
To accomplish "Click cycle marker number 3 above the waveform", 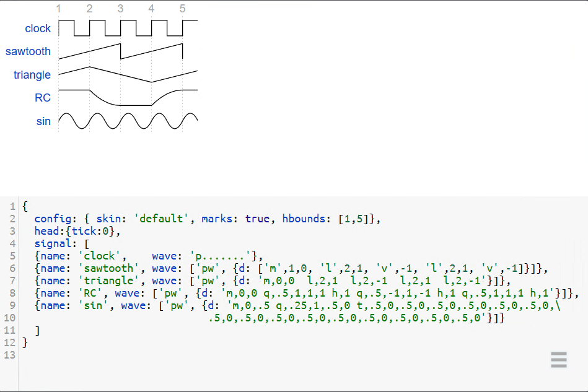I will [120, 9].
